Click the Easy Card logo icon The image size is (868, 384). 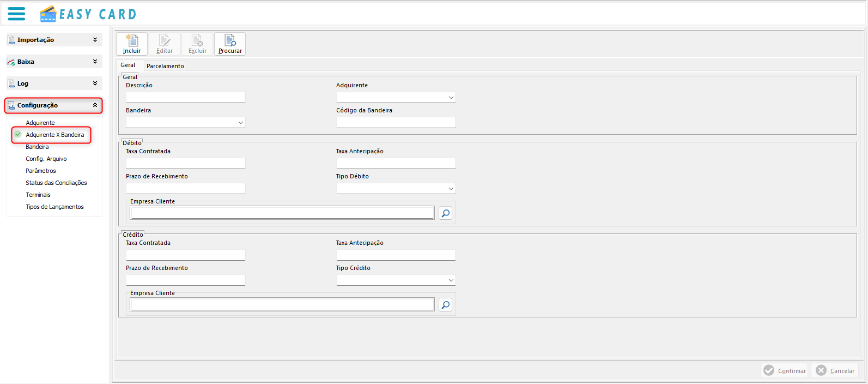[x=48, y=14]
